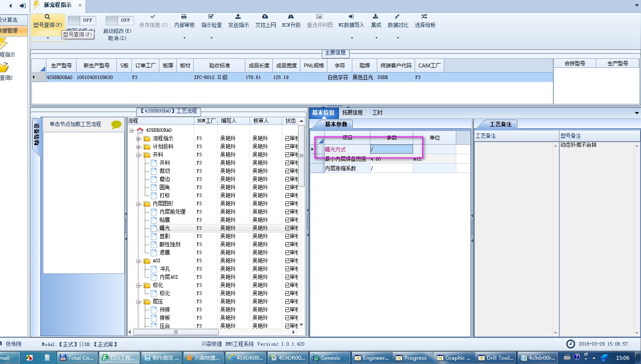The width and height of the screenshot is (641, 364).
Task: Open Progress taskbar window
Action: [412, 358]
